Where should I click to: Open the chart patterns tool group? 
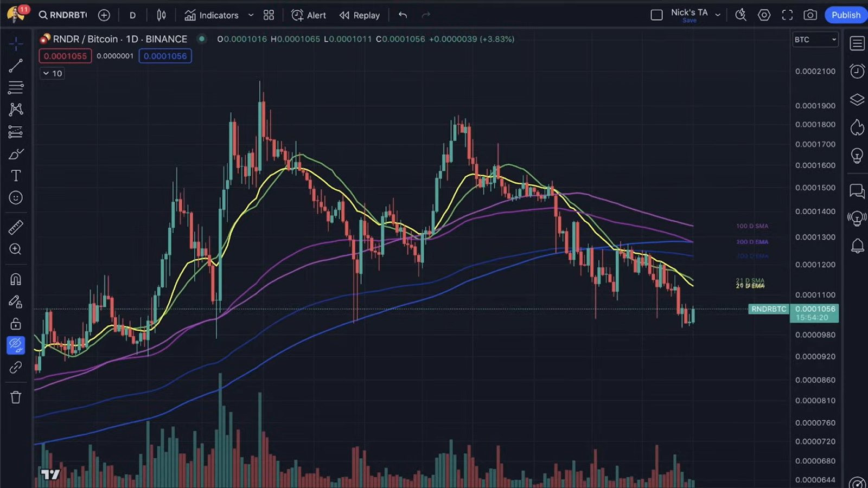(16, 110)
